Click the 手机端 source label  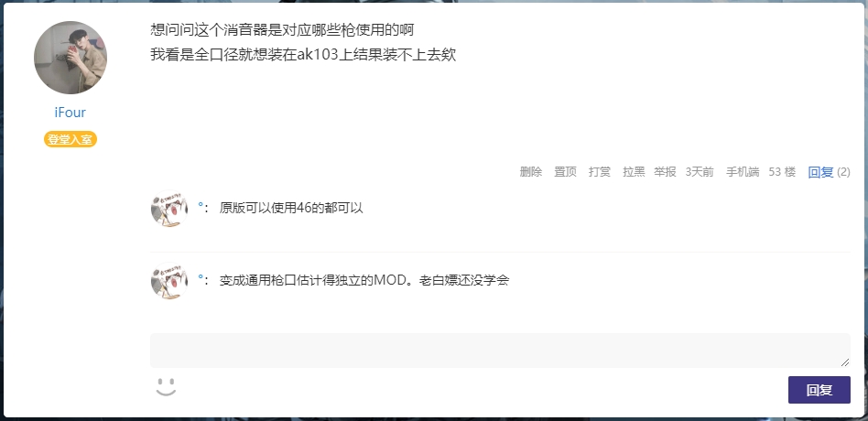743,172
